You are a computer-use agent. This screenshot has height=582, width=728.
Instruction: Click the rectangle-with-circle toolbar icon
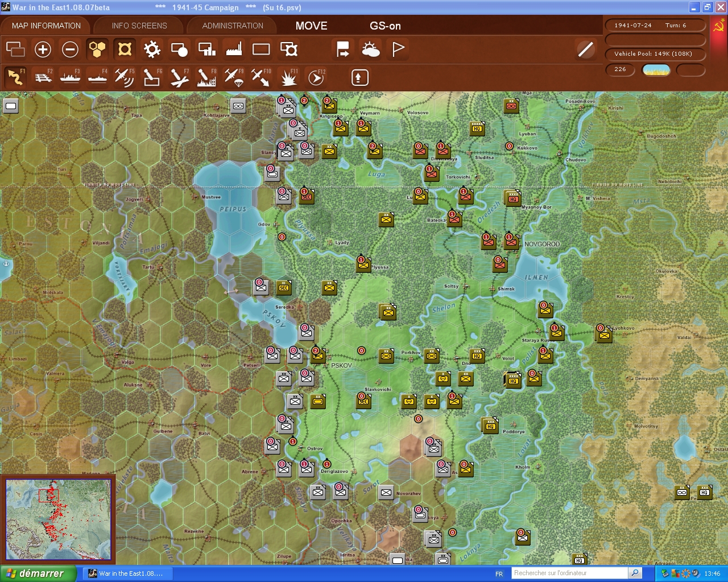click(x=179, y=49)
